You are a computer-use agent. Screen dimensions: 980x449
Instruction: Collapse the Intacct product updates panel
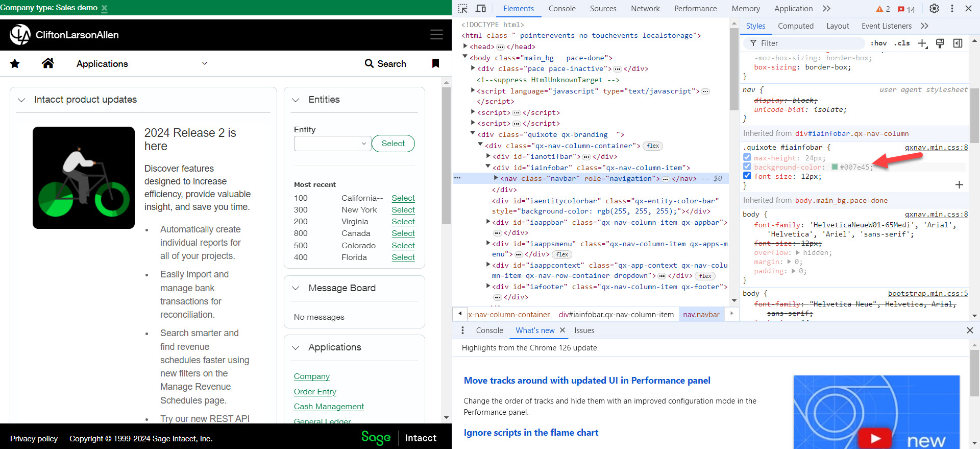21,100
